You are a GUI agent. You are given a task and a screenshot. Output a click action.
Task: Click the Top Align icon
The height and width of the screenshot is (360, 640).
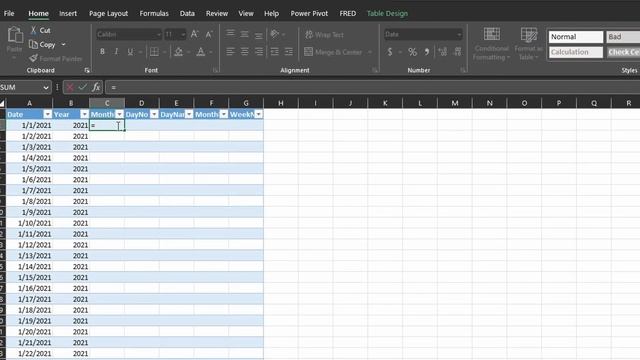click(x=230, y=34)
